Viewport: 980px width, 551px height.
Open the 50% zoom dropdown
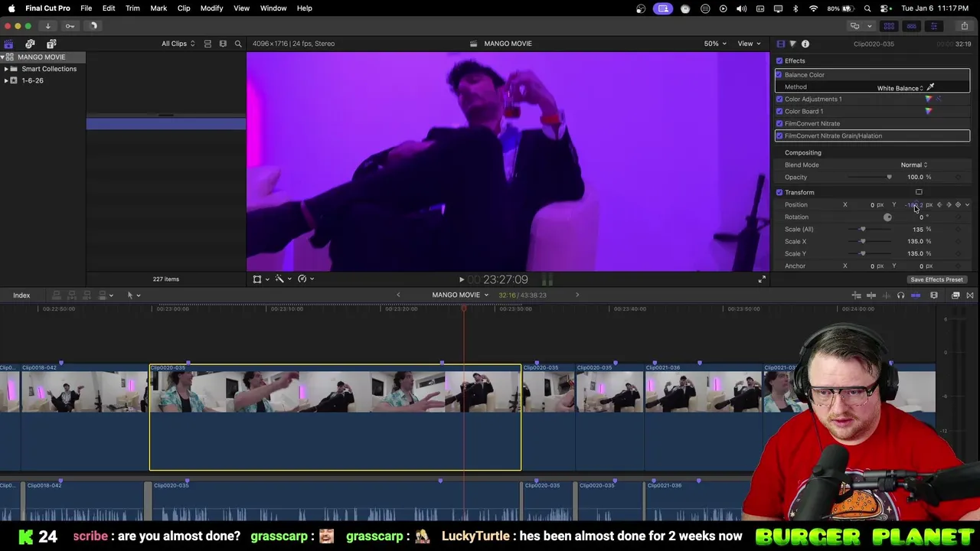coord(715,44)
